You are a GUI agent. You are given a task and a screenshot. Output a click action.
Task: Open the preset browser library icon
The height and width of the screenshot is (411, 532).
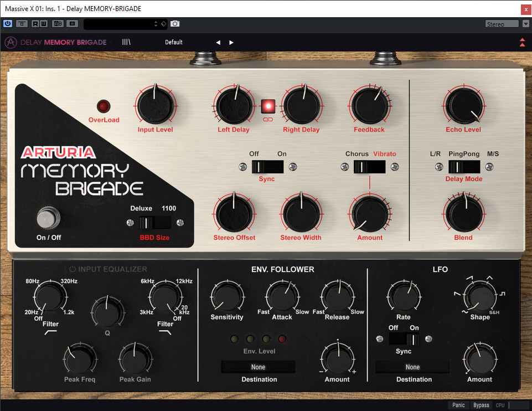127,42
